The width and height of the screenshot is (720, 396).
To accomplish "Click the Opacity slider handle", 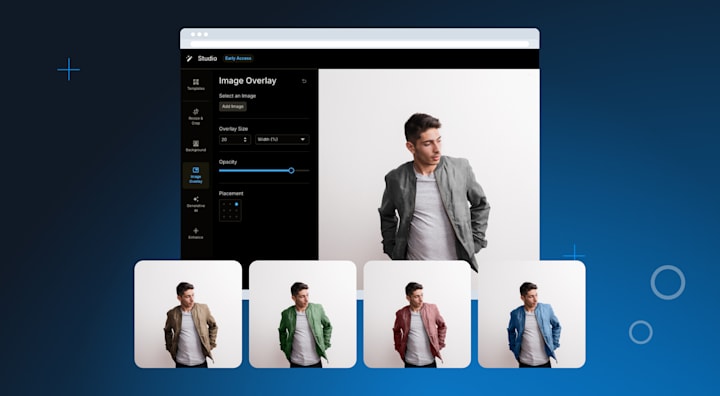I will tap(291, 170).
